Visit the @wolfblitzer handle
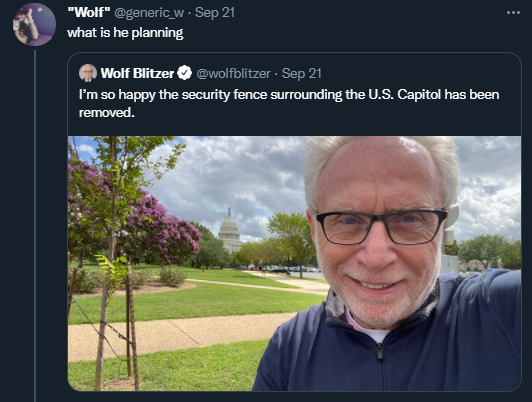The image size is (532, 402). click(233, 74)
